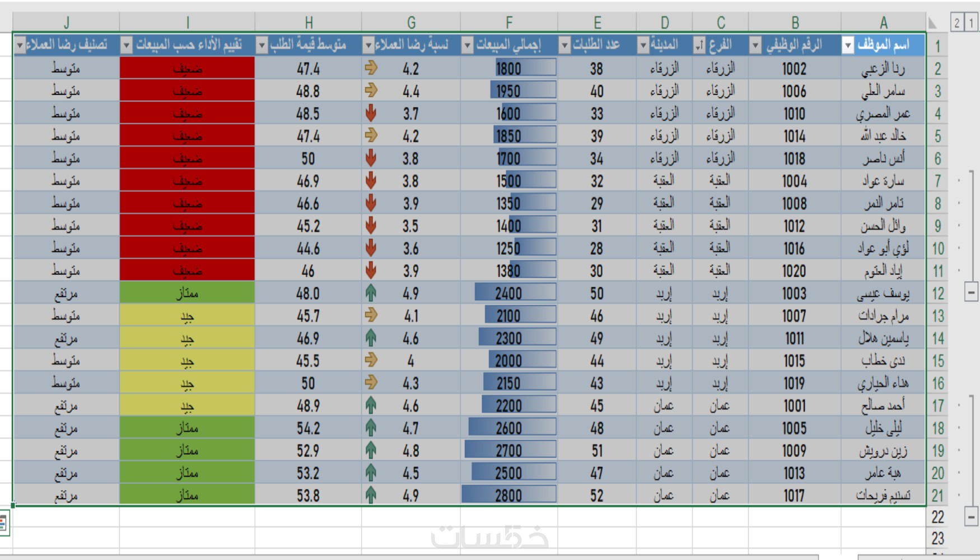
Task: Show outline level 2 using the 2 button
Action: [957, 22]
